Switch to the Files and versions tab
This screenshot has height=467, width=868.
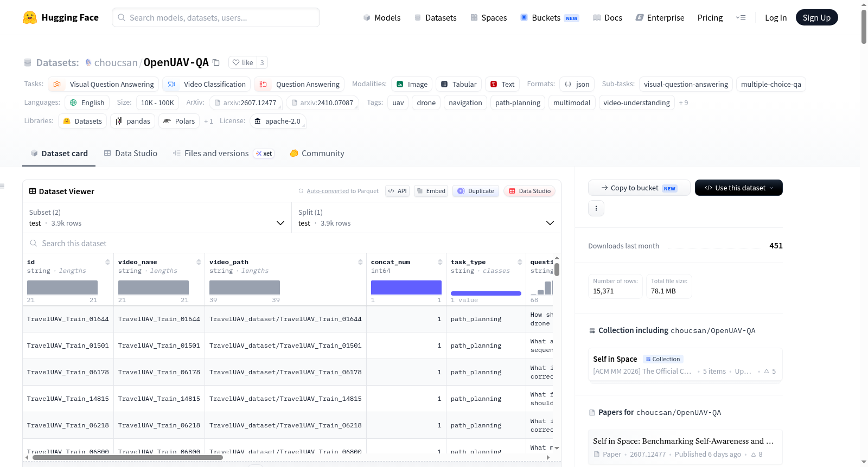point(223,153)
